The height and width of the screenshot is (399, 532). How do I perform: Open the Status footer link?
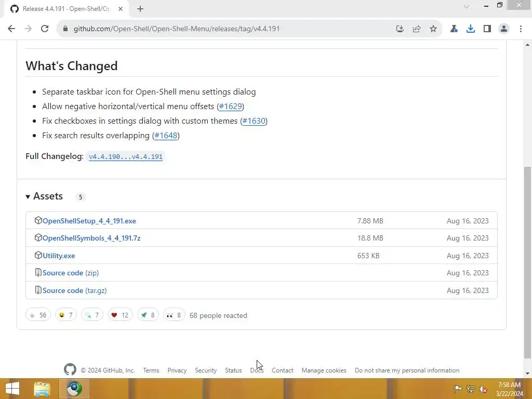[x=233, y=370]
